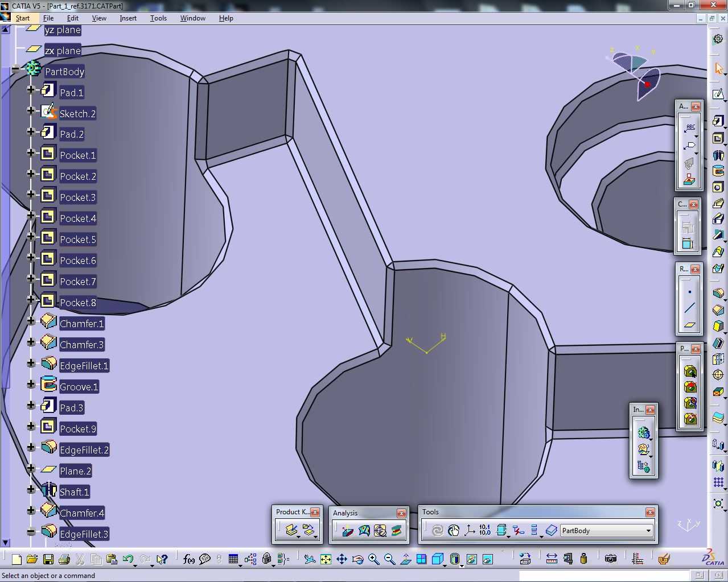Click the Zoom In magnifier icon
This screenshot has width=728, height=582.
pos(373,559)
